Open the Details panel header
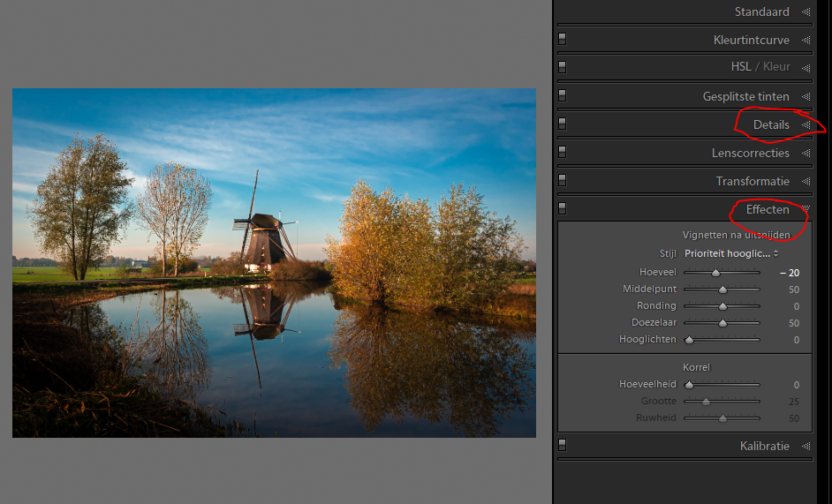The image size is (832, 504). 770,125
